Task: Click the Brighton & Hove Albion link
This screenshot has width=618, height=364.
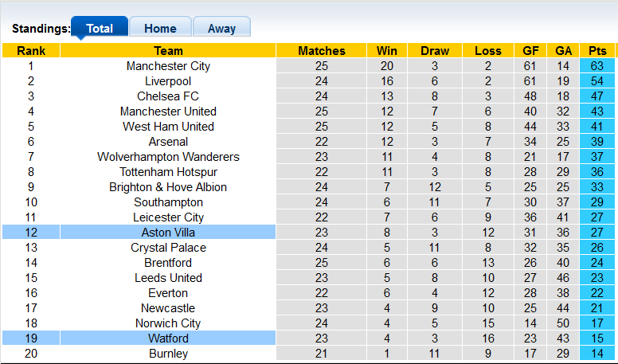Action: pos(168,187)
